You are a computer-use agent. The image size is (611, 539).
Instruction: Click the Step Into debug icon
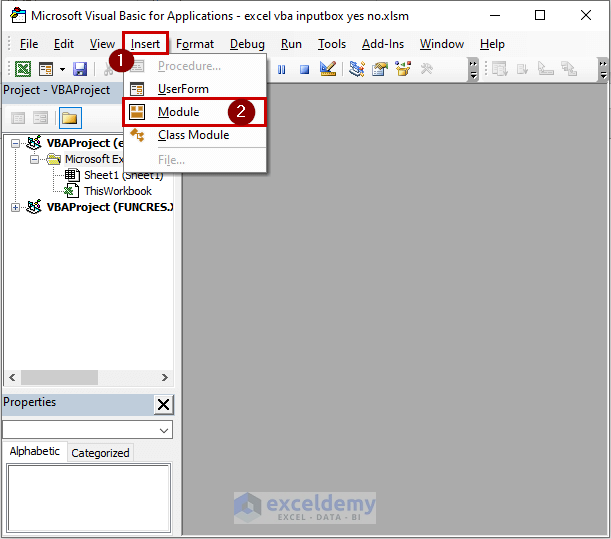(x=522, y=69)
